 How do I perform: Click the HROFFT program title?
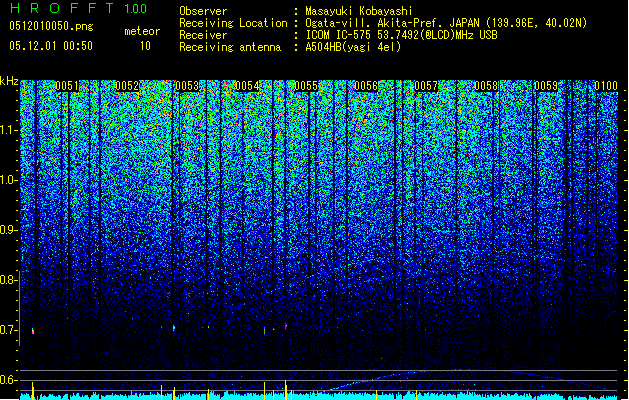[x=62, y=8]
